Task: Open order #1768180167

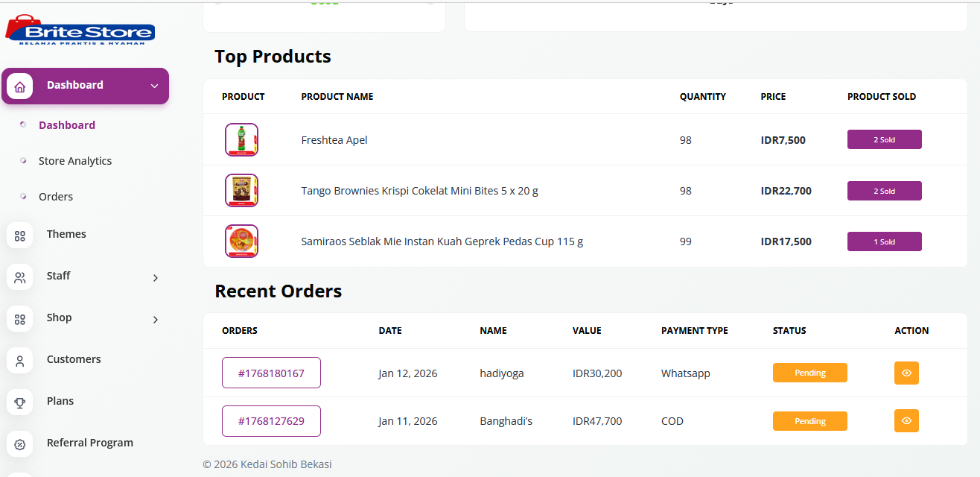Action: [271, 373]
